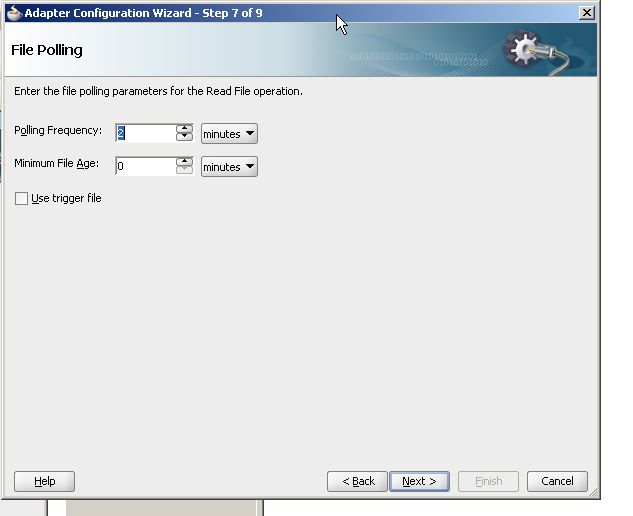Go back with the Back button
Viewport: 633px width, 516px height.
pyautogui.click(x=357, y=481)
